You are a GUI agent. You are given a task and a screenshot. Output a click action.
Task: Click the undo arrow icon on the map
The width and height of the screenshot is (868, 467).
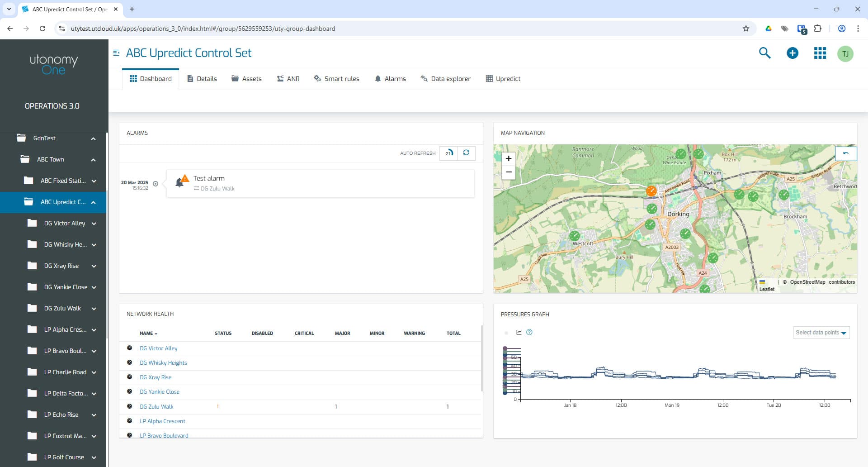click(845, 153)
